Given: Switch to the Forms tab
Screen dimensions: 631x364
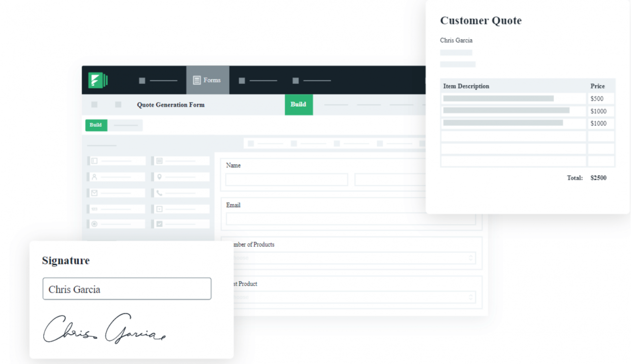Looking at the screenshot, I should tap(208, 80).
